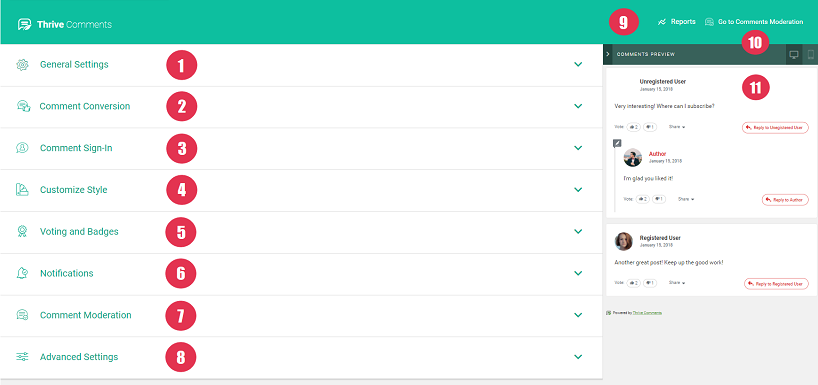Expand the General Settings chevron

[578, 64]
